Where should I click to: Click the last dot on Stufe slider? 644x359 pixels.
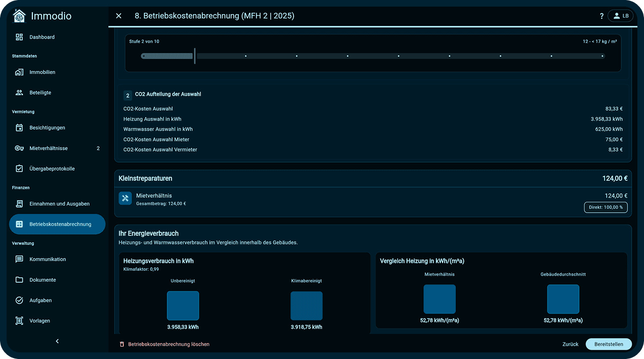[602, 56]
